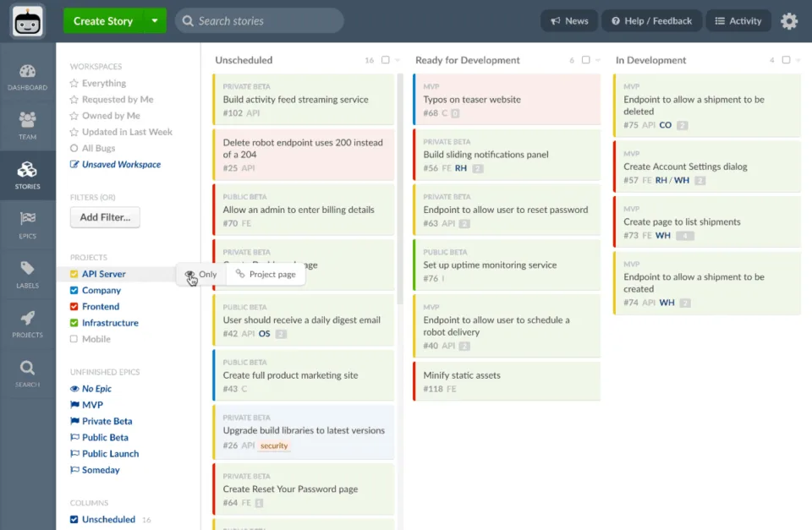Screen dimensions: 812x530
Task: Open Labels from the sidebar
Action: pos(27,275)
